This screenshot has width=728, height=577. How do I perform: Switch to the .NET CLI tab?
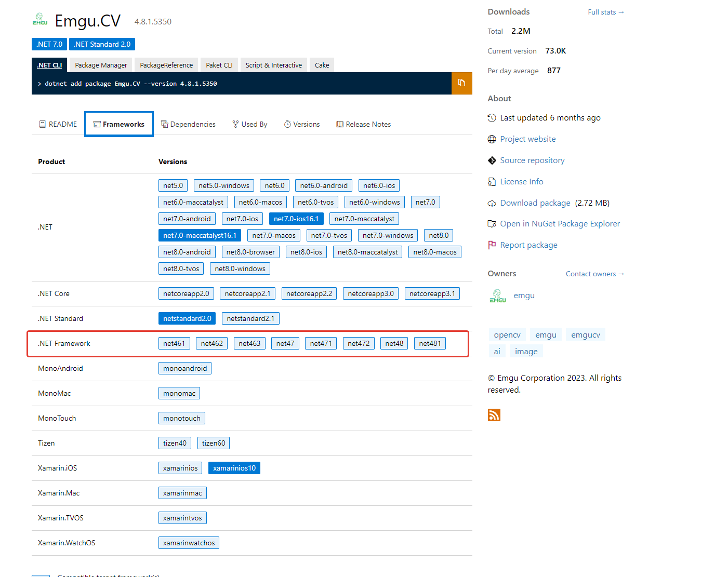coord(49,65)
